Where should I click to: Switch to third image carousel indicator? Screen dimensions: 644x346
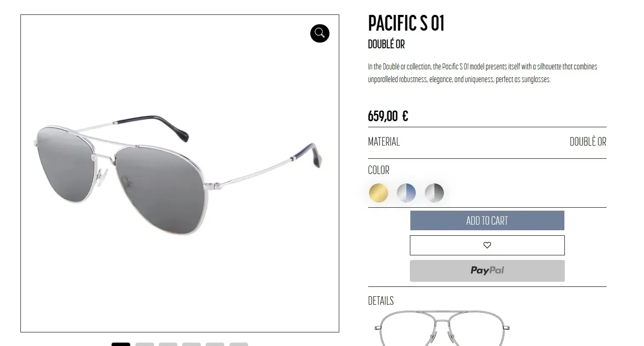(168, 344)
